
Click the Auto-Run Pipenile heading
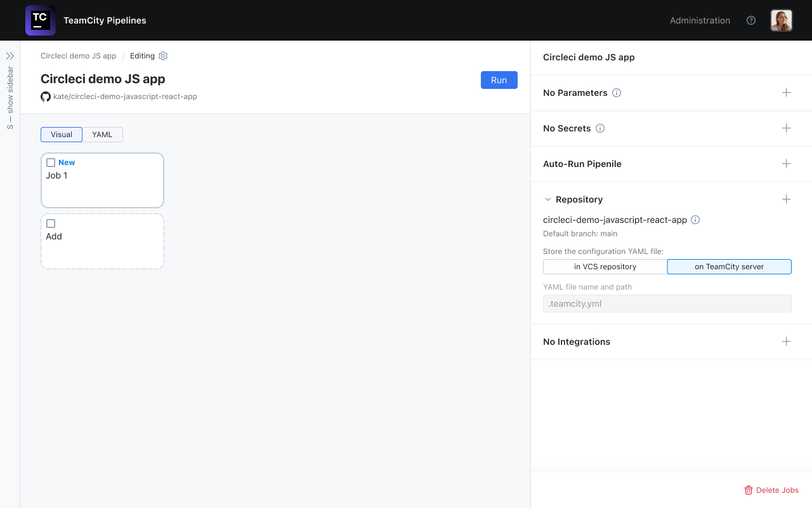point(582,164)
